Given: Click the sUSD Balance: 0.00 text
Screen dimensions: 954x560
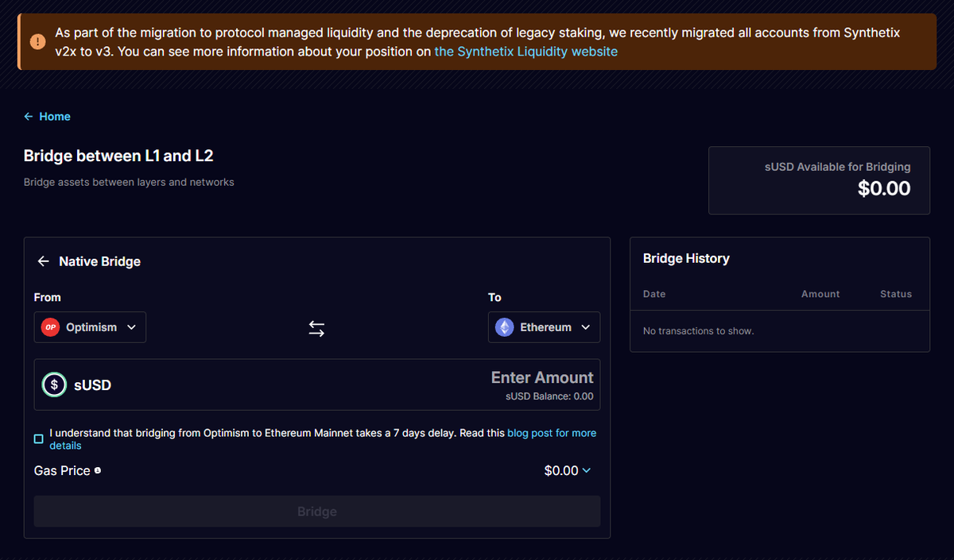Looking at the screenshot, I should pyautogui.click(x=549, y=396).
